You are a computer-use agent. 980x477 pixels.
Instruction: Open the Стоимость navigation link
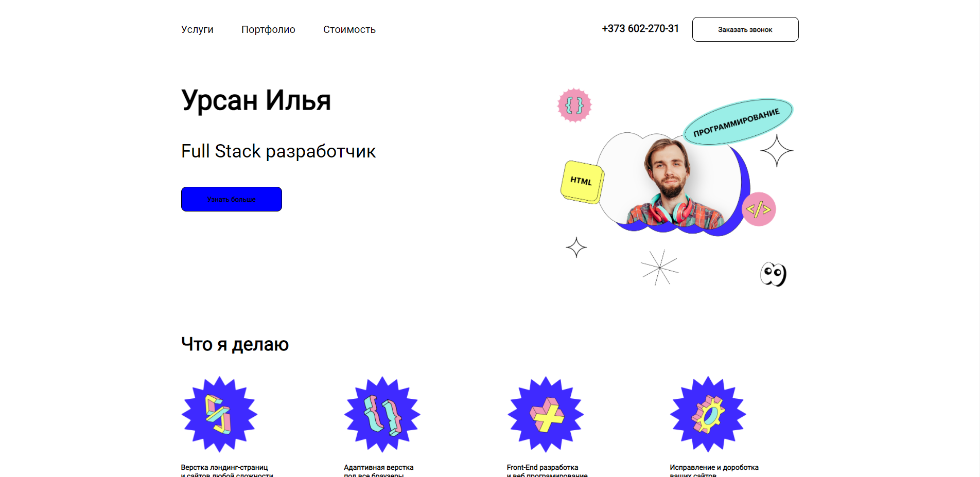pyautogui.click(x=349, y=30)
